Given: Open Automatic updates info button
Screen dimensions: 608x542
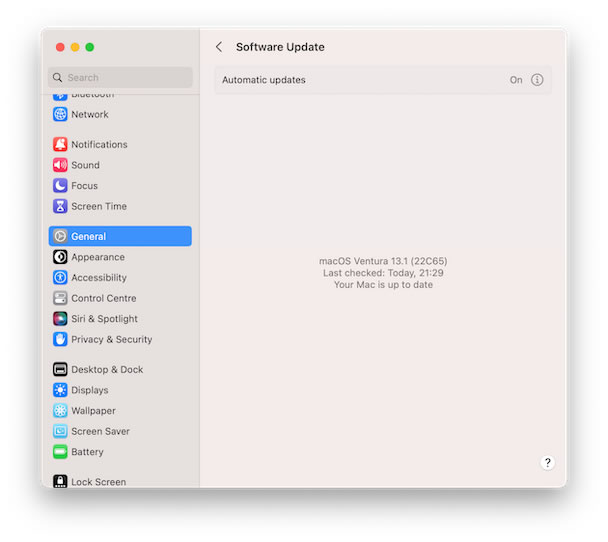Looking at the screenshot, I should [537, 80].
